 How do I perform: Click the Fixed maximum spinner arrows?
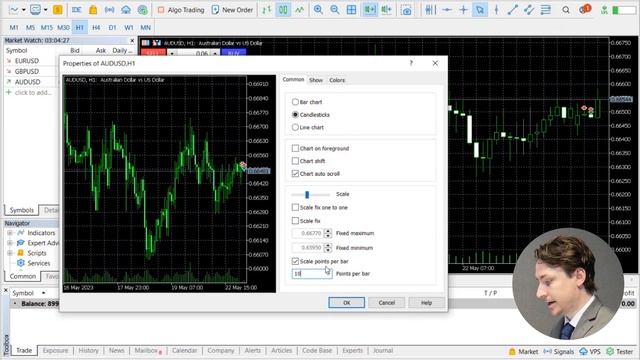pyautogui.click(x=328, y=233)
